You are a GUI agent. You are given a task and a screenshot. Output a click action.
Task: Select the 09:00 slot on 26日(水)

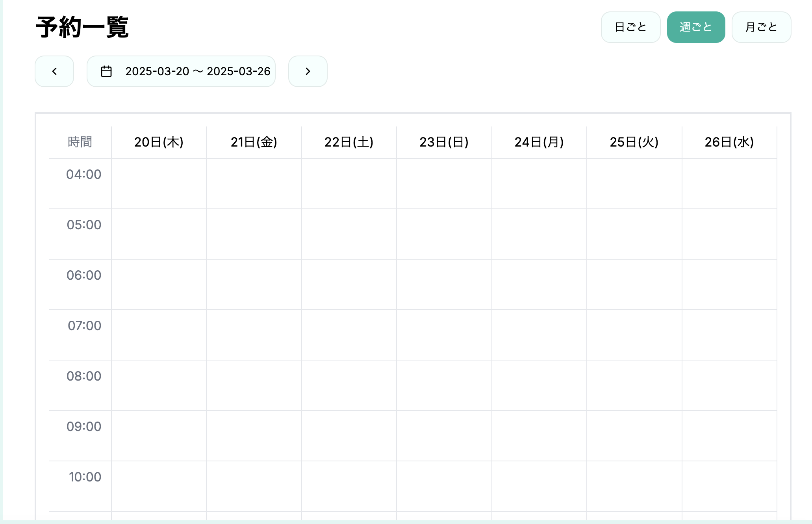coord(729,436)
